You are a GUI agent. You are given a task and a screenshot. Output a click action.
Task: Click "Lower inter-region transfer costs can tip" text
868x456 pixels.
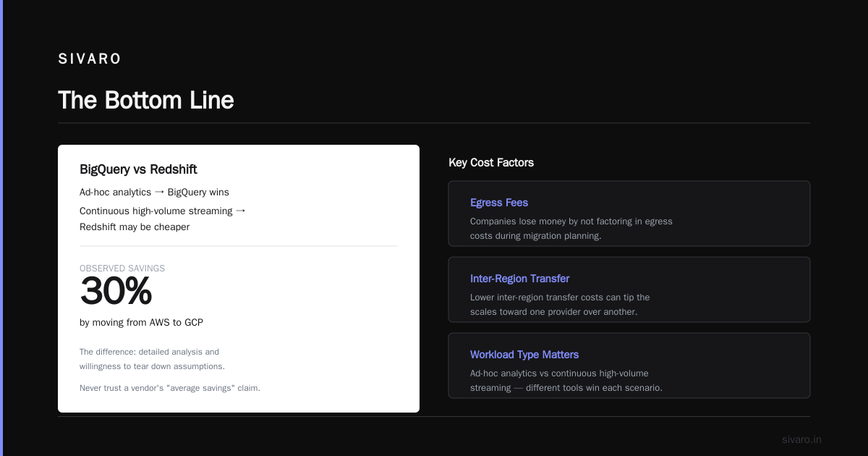[x=560, y=297]
